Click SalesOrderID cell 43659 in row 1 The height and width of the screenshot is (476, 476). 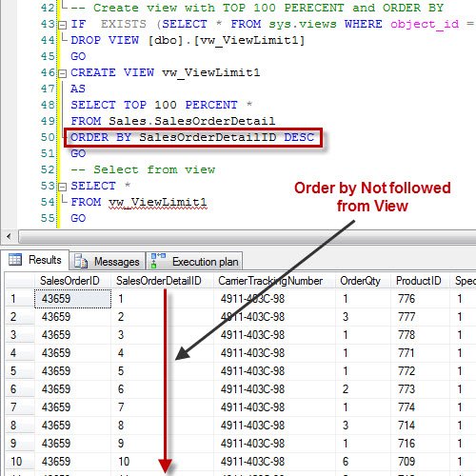72,299
